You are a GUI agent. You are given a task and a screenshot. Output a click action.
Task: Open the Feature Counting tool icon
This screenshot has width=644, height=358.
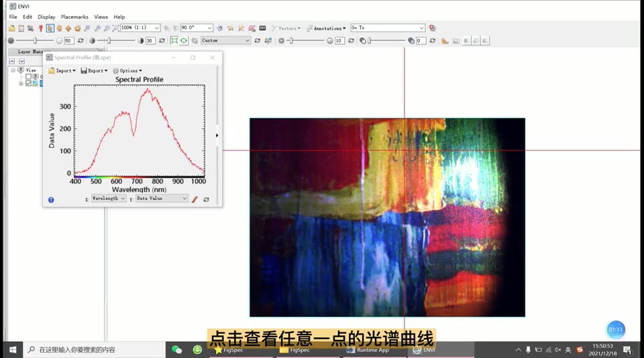coord(262,28)
